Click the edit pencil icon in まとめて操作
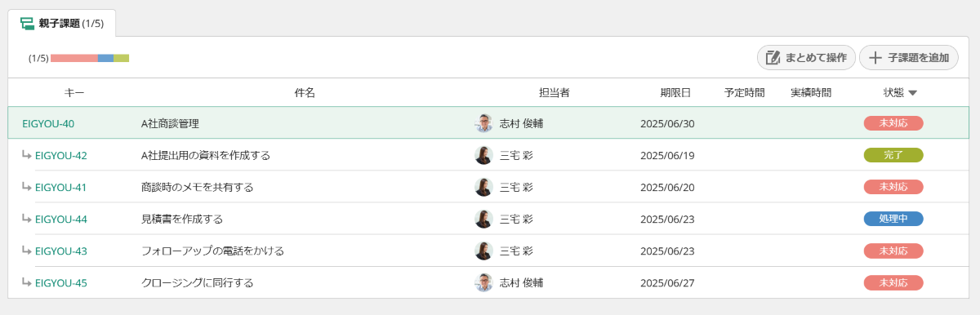This screenshot has width=980, height=315. click(772, 58)
